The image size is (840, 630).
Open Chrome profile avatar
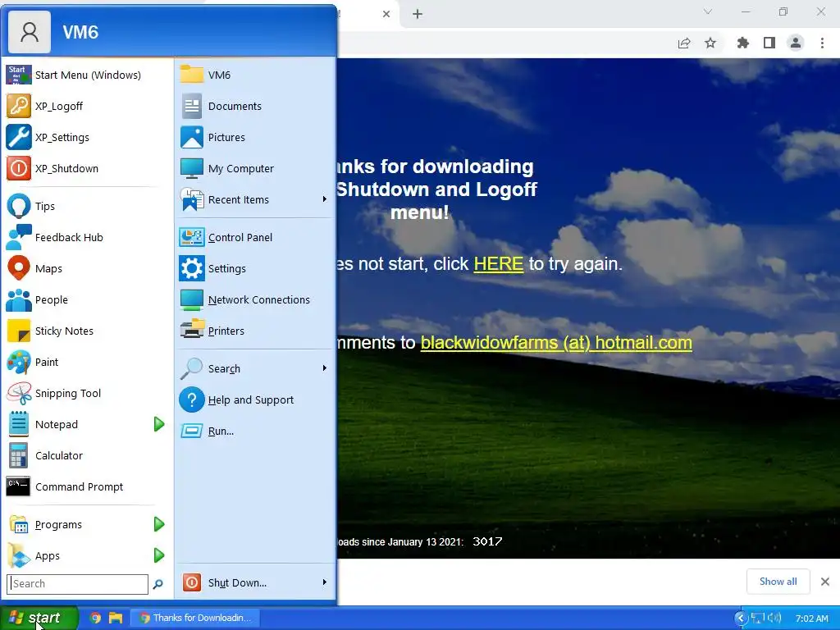(x=796, y=43)
